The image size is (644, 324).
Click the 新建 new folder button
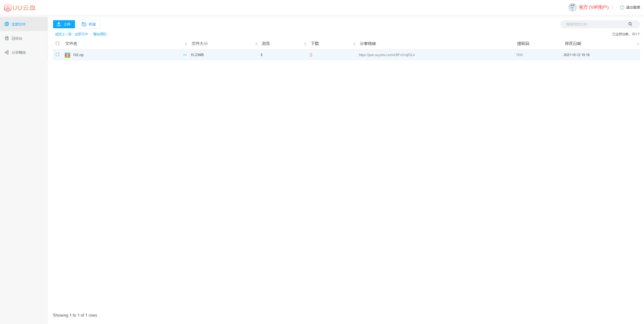89,25
